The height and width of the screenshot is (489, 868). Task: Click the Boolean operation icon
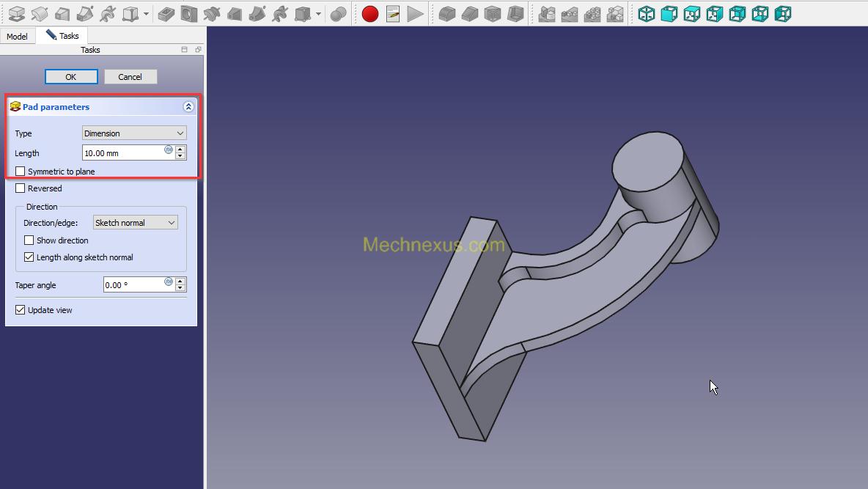click(x=338, y=14)
